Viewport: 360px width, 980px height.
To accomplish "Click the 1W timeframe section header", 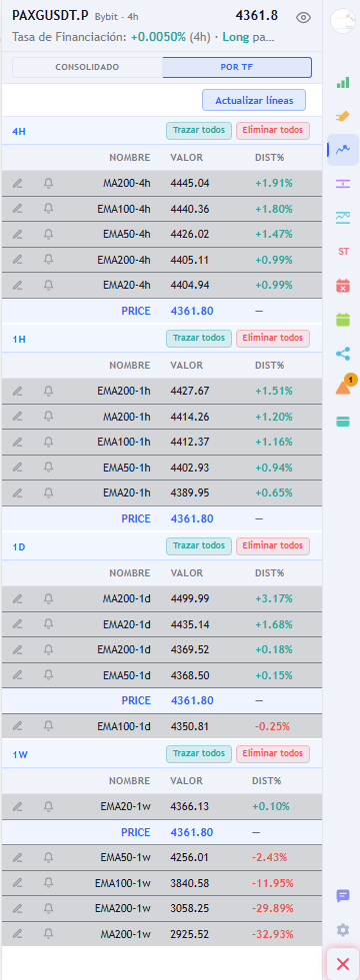I will point(20,754).
